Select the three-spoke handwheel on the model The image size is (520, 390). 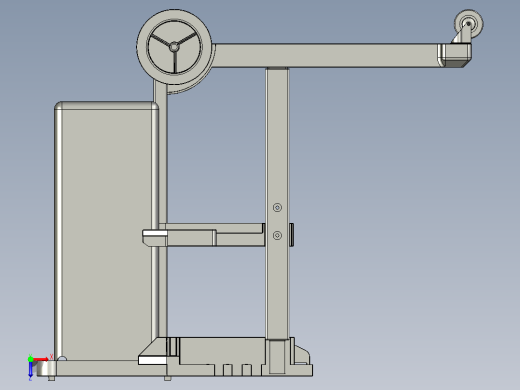pos(174,47)
